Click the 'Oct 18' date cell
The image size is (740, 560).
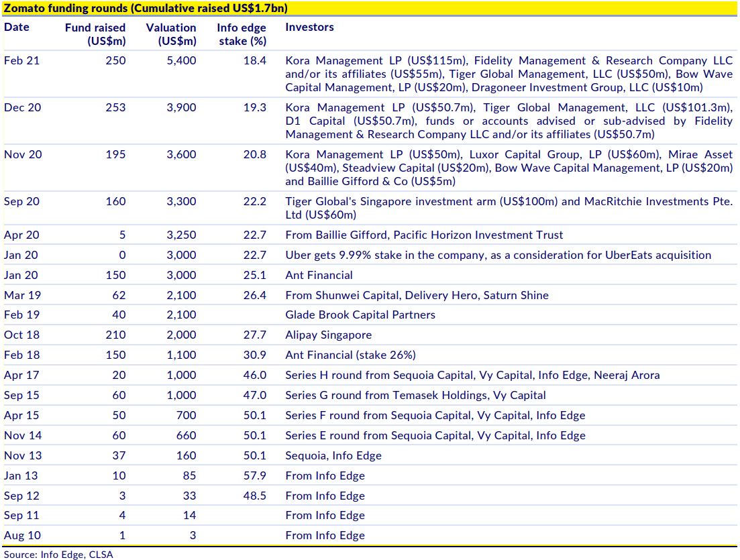point(21,335)
